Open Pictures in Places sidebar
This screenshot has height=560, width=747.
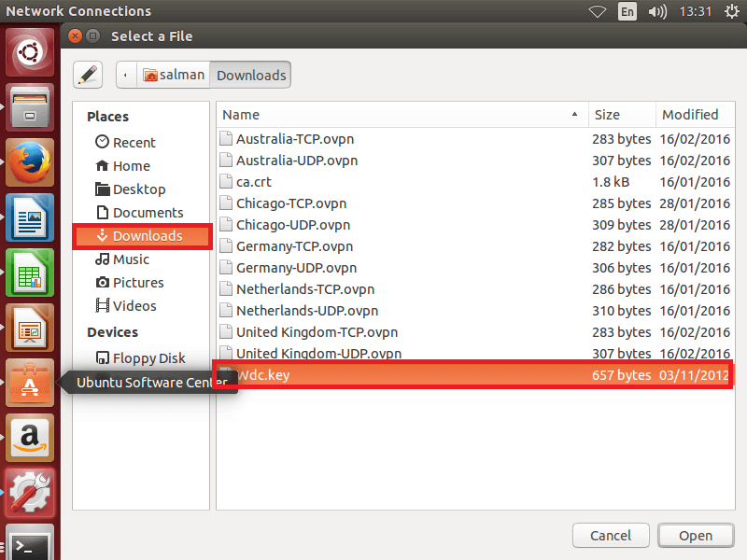pyautogui.click(x=129, y=283)
